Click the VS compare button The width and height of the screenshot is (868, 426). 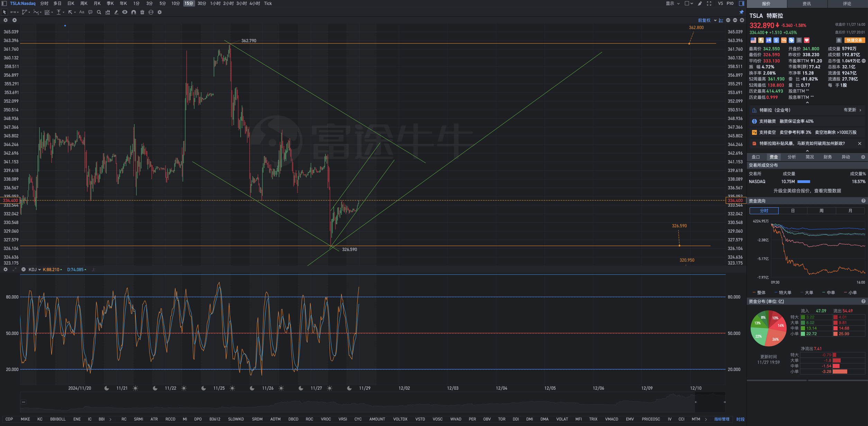click(x=721, y=3)
